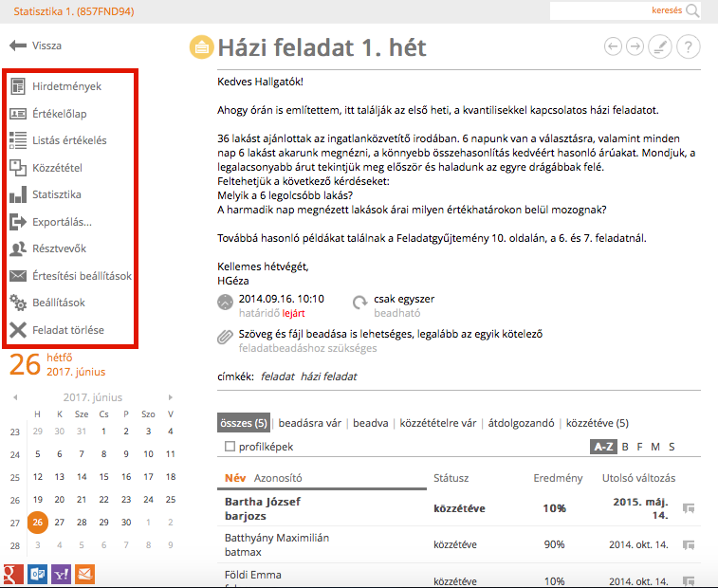Open Batthyány Maximilián submission row

point(459,544)
